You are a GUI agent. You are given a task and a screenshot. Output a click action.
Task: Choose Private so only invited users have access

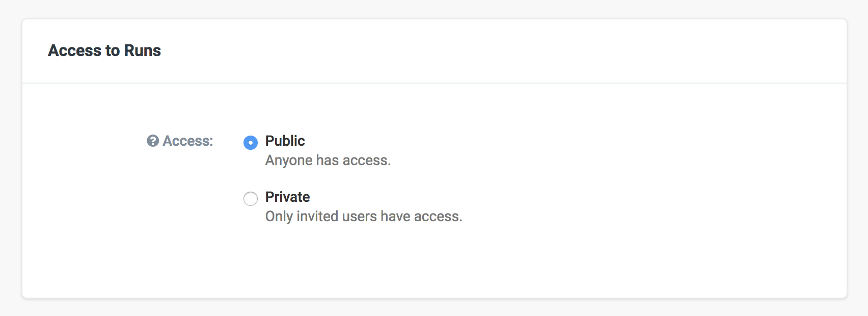[x=250, y=199]
